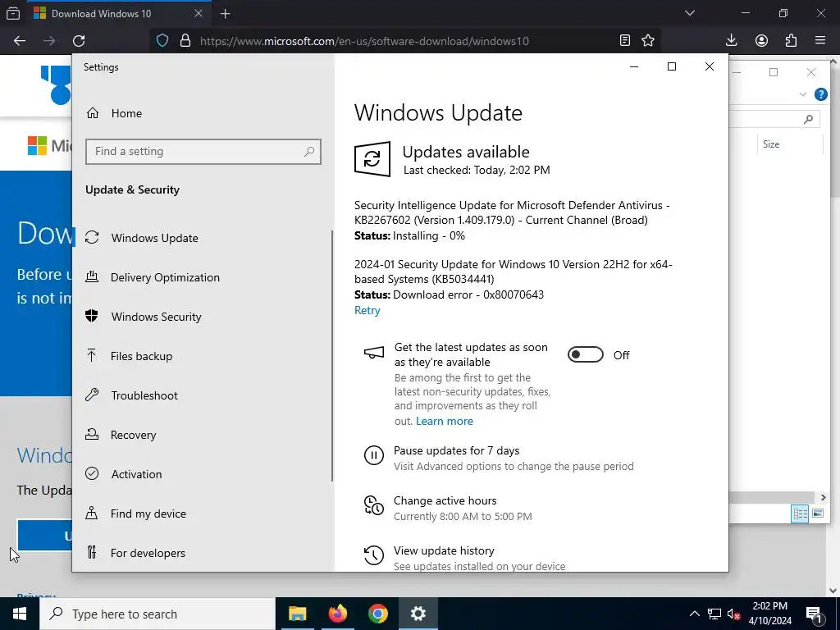The image size is (840, 630).
Task: Expand the Explorer ribbon chevron
Action: (x=802, y=94)
